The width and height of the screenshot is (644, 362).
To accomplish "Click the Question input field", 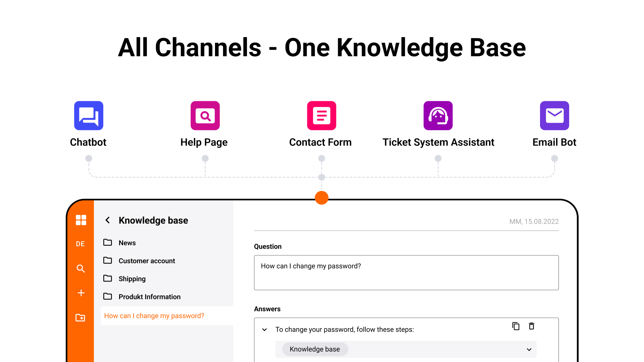I will 407,272.
